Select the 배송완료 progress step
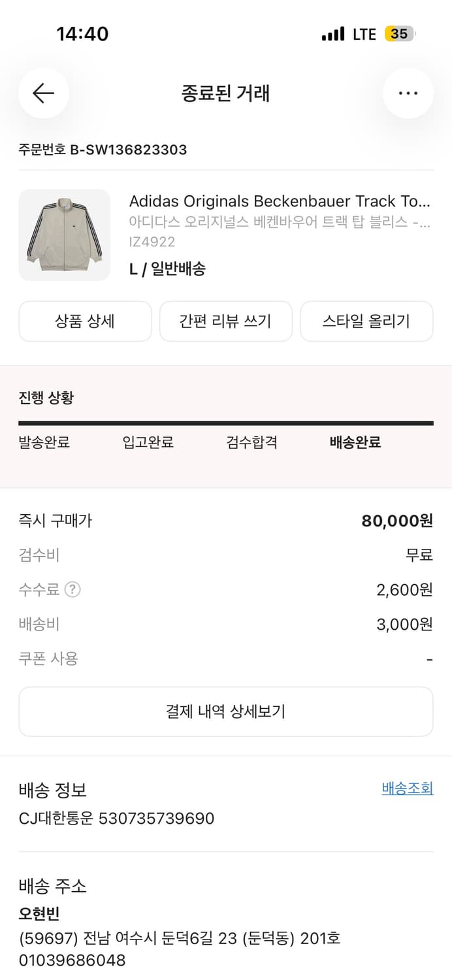The width and height of the screenshot is (452, 980). click(x=355, y=442)
